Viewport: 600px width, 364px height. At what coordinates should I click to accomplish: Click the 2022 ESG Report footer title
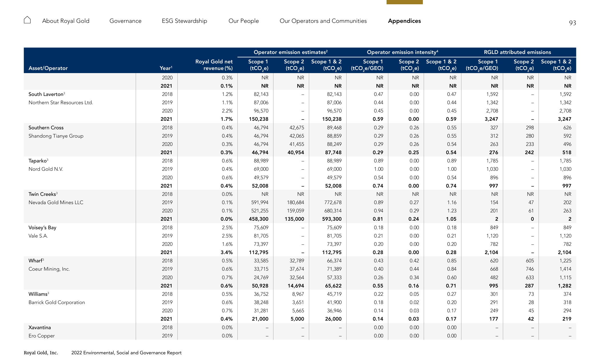pyautogui.click(x=126, y=353)
